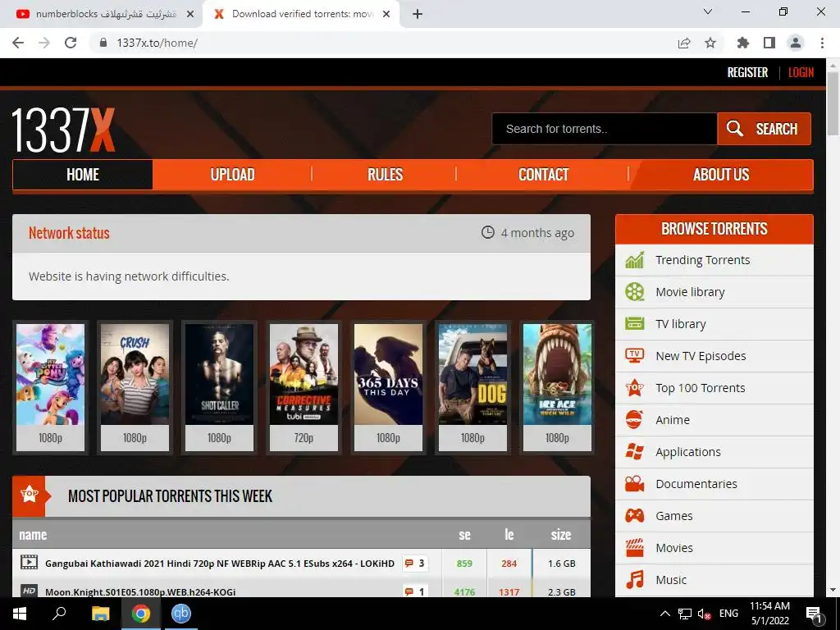840x630 pixels.
Task: Open the RULES navigation item
Action: pyautogui.click(x=385, y=175)
